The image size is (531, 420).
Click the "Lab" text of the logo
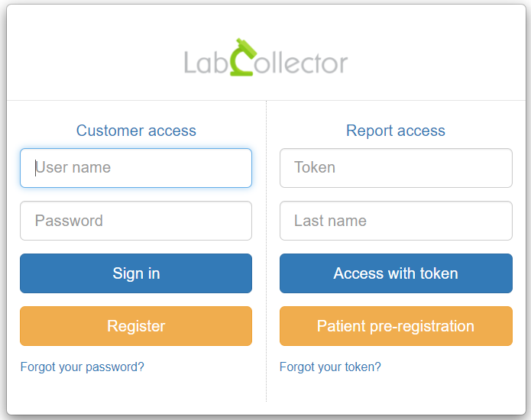coord(206,63)
